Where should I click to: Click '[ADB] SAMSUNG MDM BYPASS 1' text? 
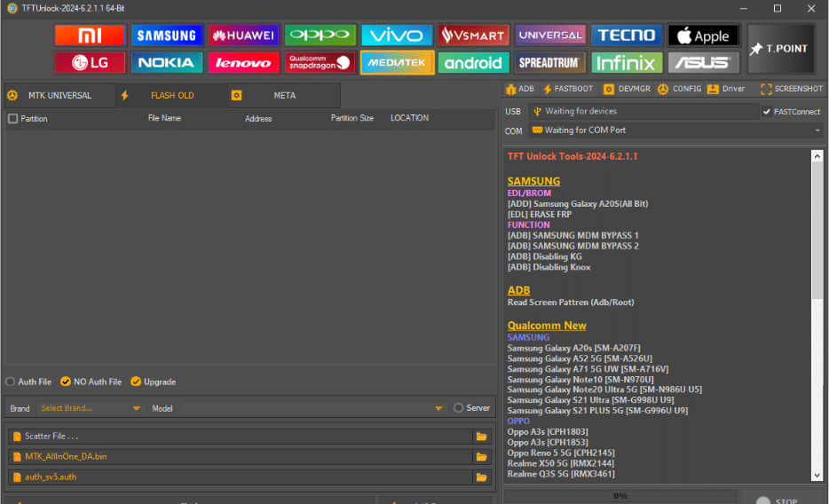(573, 236)
